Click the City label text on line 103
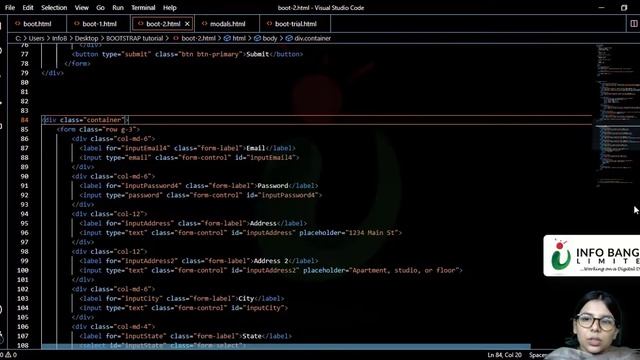640x360 pixels. 246,298
